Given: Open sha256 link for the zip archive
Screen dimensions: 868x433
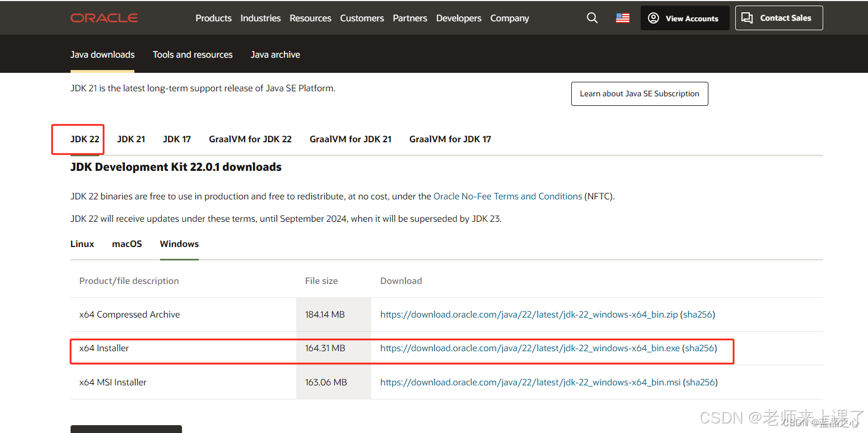Looking at the screenshot, I should 697,314.
